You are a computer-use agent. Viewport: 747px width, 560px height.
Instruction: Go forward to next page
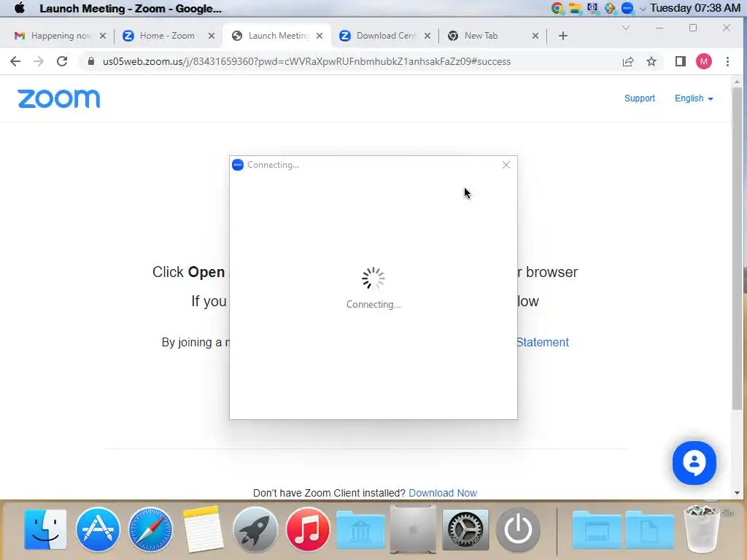click(x=39, y=61)
